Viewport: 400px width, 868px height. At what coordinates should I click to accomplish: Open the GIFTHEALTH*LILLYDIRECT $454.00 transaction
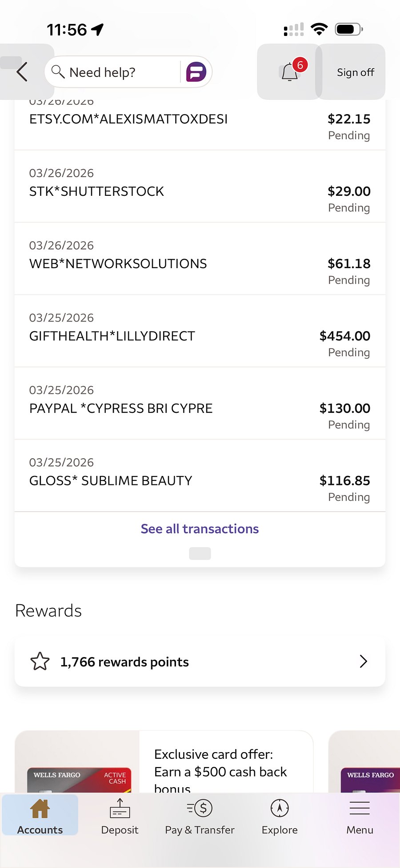tap(200, 331)
